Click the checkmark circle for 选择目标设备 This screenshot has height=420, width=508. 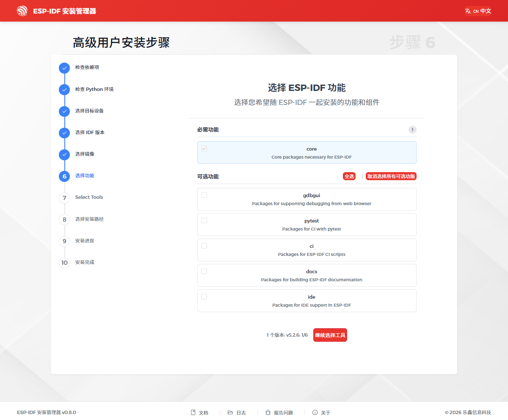64,111
